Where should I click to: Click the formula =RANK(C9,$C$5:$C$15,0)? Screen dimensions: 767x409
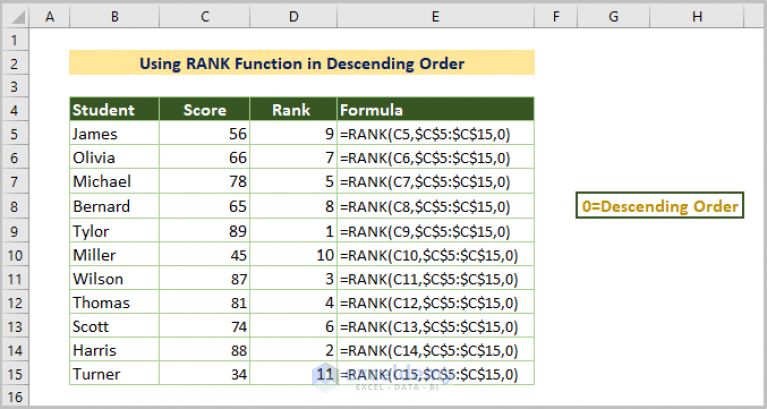click(435, 230)
